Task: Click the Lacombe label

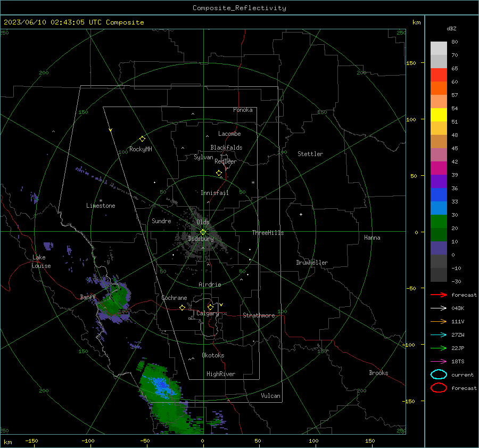Action: click(x=229, y=134)
